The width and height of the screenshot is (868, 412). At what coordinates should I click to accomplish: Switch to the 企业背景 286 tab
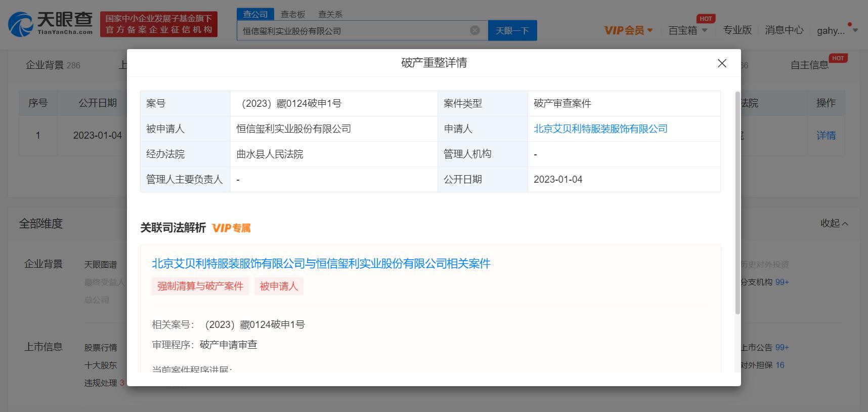pos(53,65)
